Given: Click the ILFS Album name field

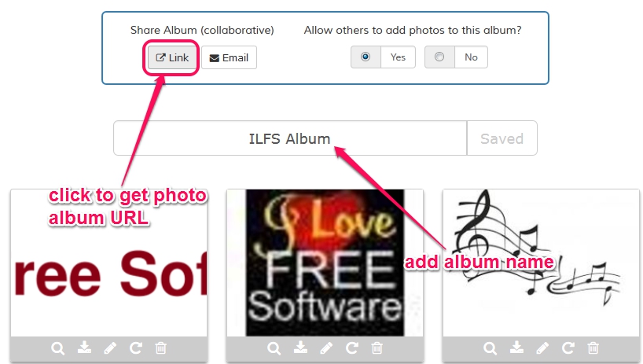Looking at the screenshot, I should pos(290,138).
